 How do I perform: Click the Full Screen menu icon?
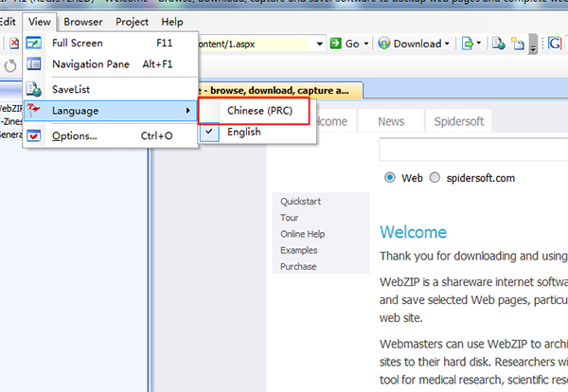[x=34, y=44]
